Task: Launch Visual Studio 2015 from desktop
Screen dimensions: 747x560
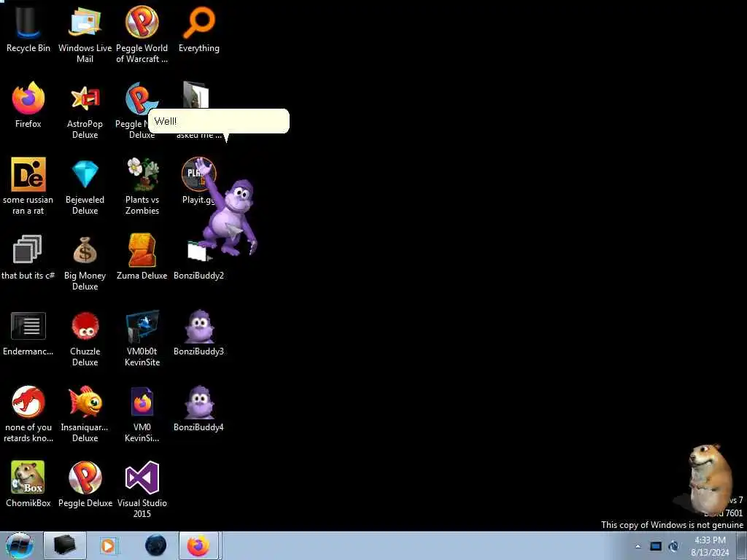Action: point(142,489)
